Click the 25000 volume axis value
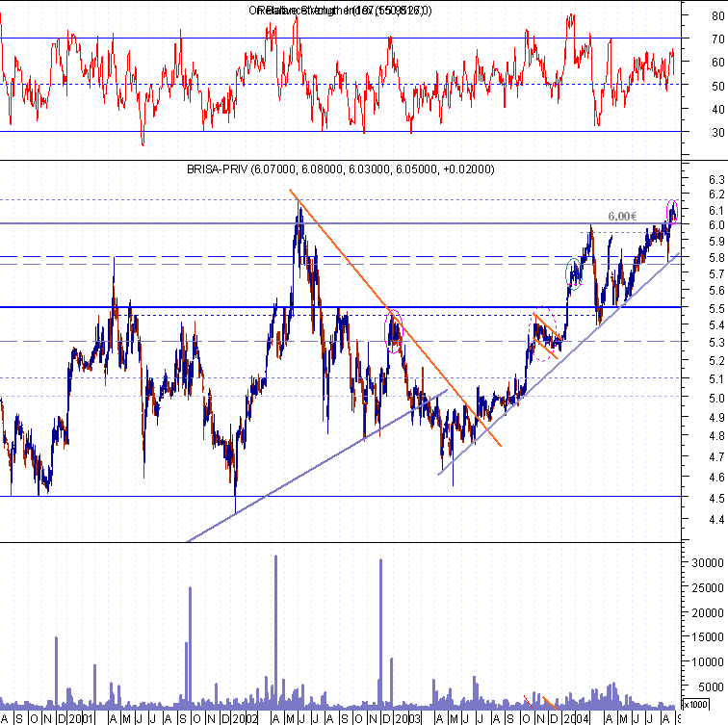The width and height of the screenshot is (728, 725). click(708, 587)
